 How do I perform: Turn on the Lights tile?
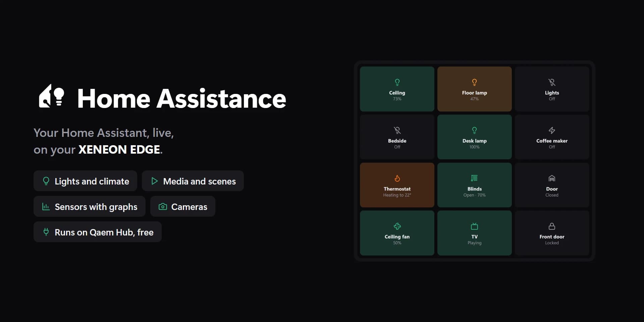pyautogui.click(x=552, y=89)
